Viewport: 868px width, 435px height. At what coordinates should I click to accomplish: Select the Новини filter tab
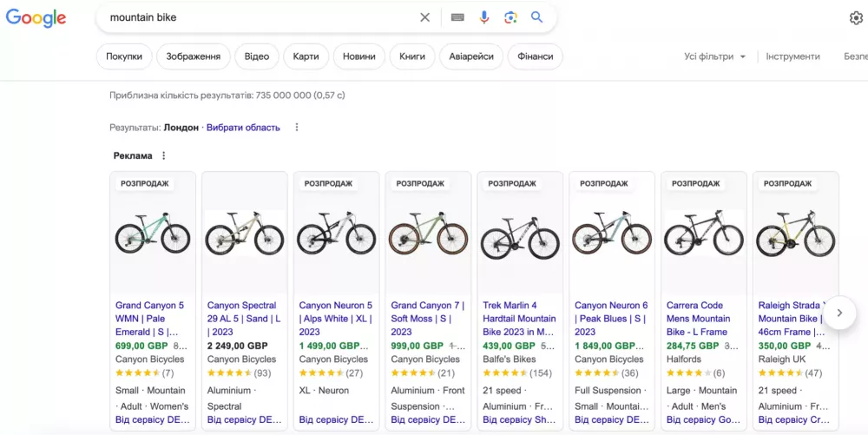click(358, 56)
